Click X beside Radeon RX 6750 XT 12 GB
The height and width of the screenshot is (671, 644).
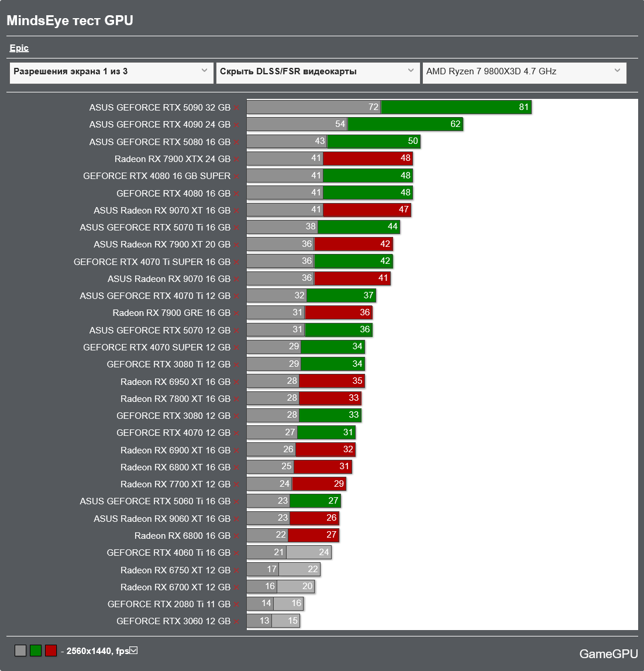point(236,570)
